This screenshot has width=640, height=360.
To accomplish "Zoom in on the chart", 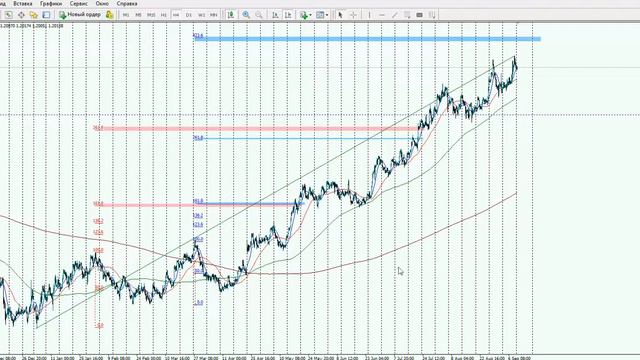I will click(x=246, y=15).
